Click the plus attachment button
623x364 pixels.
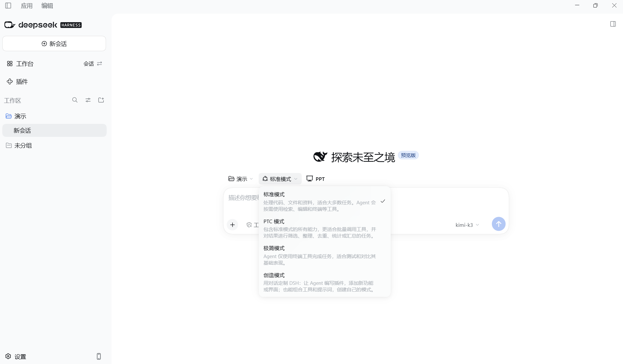[x=232, y=225]
